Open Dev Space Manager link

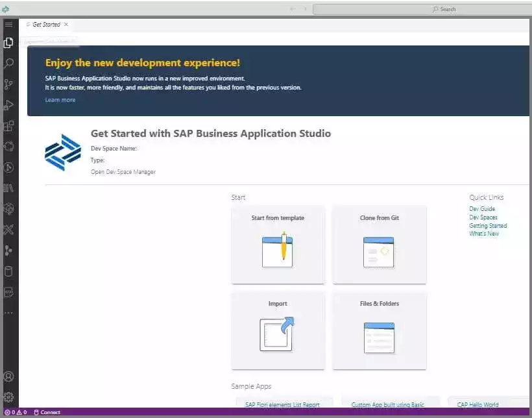pos(123,172)
